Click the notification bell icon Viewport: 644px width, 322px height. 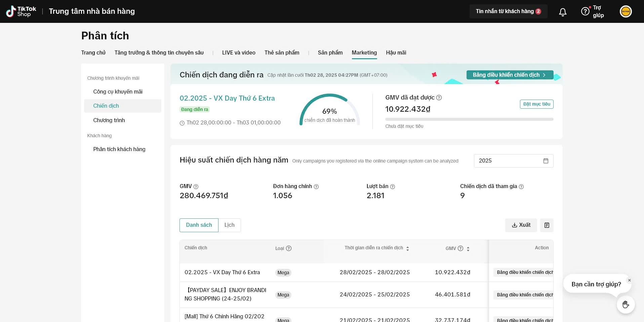tap(563, 12)
